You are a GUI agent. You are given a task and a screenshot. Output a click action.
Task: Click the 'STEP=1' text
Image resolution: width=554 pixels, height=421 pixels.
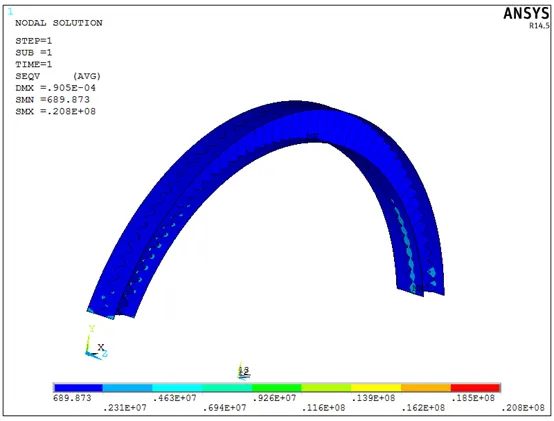[34, 41]
